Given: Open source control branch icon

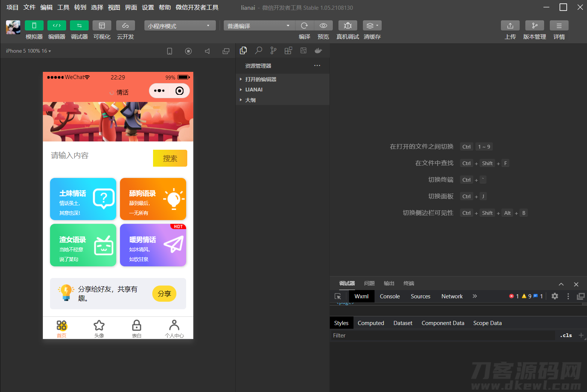Looking at the screenshot, I should tap(273, 50).
